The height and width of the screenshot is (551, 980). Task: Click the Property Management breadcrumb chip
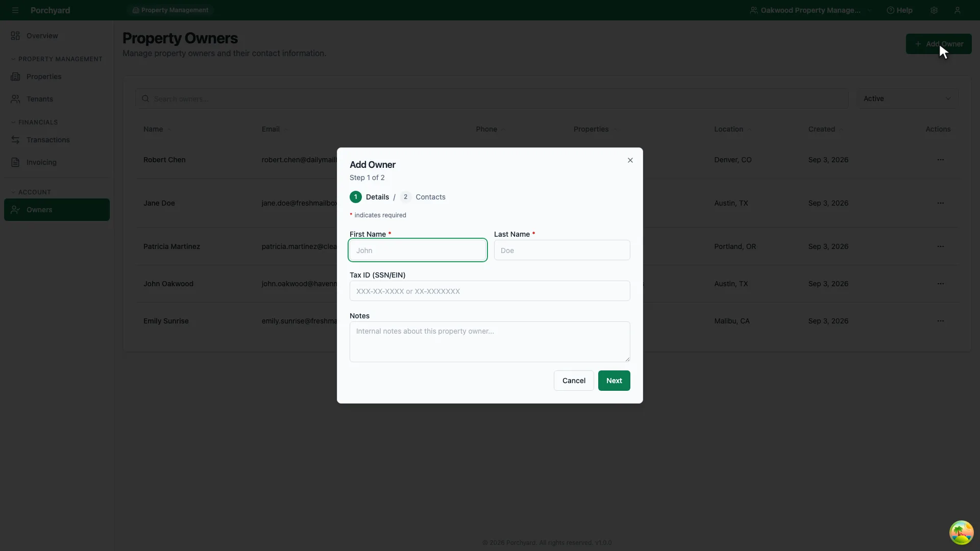(x=170, y=10)
